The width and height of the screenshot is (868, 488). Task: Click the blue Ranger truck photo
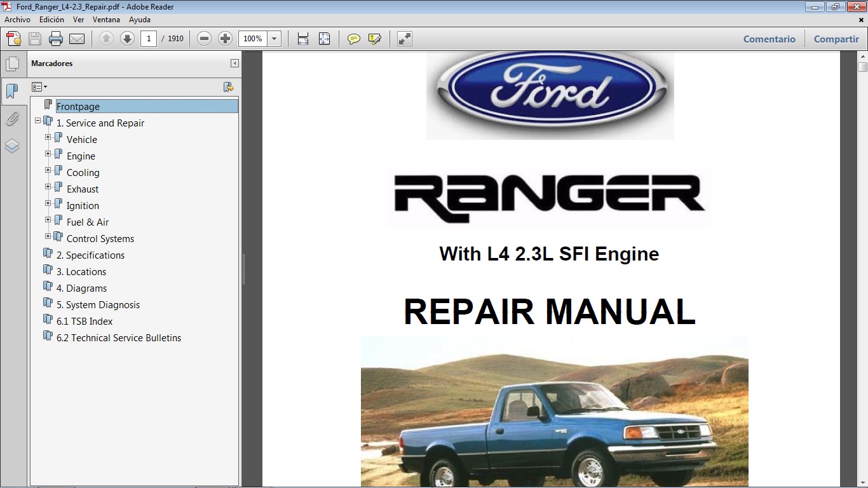(555, 411)
